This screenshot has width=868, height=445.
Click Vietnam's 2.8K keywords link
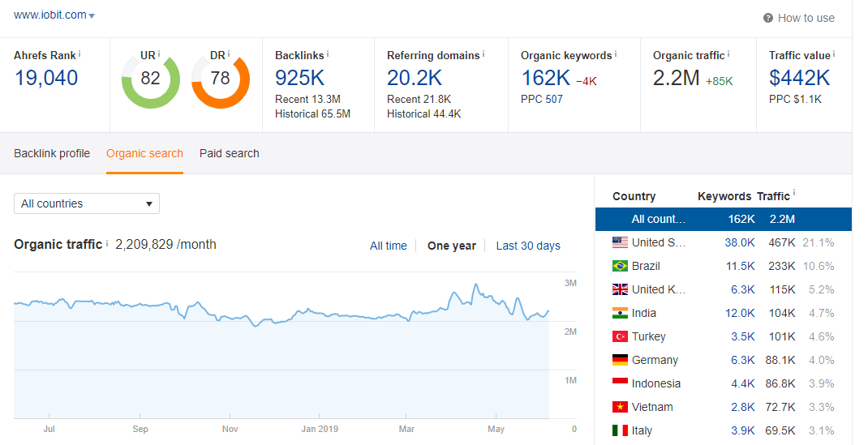pyautogui.click(x=743, y=407)
